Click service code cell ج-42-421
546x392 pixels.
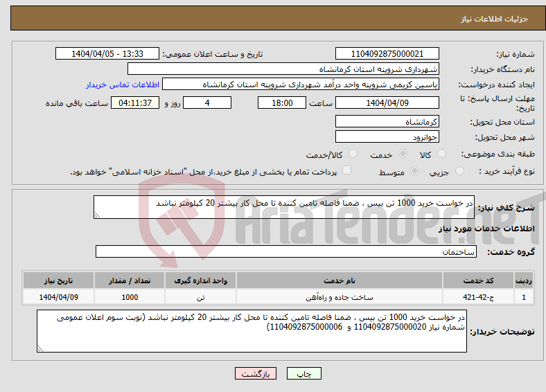click(479, 297)
